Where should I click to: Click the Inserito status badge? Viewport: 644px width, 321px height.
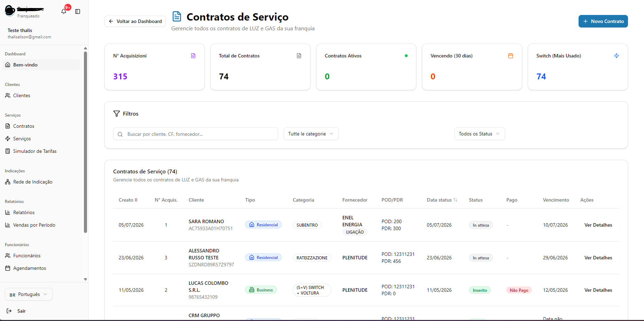pyautogui.click(x=480, y=290)
